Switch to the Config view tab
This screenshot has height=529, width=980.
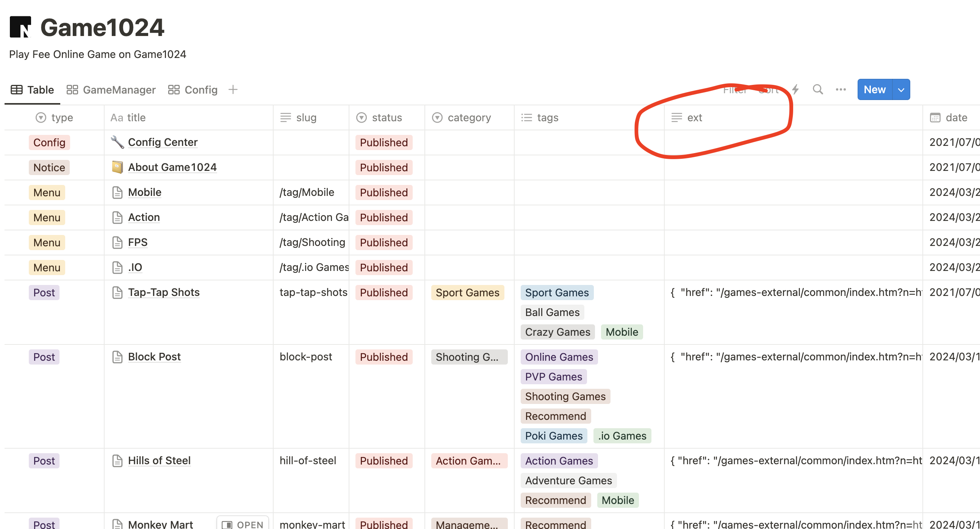click(193, 90)
